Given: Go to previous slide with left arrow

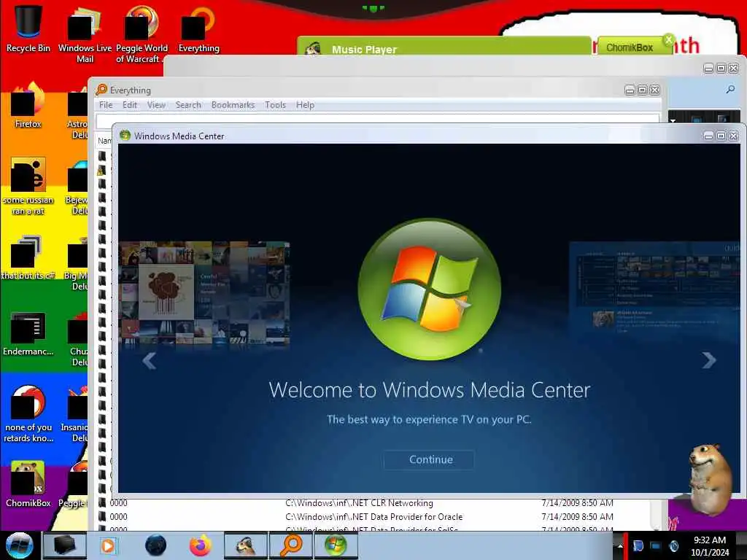Looking at the screenshot, I should tap(149, 360).
